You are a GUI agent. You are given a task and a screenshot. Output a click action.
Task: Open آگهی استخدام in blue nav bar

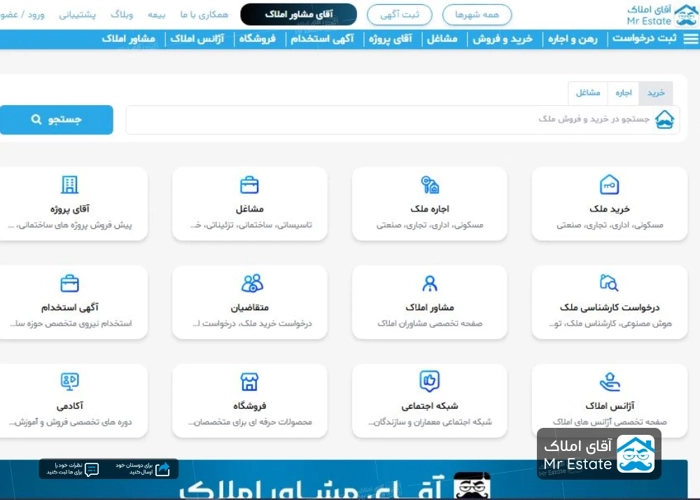pyautogui.click(x=322, y=39)
